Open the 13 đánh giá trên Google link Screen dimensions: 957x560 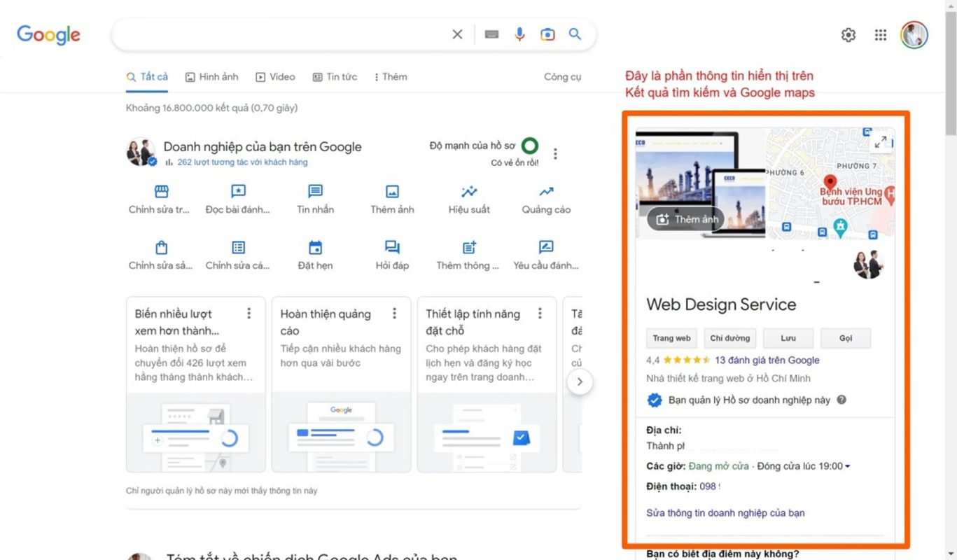767,360
